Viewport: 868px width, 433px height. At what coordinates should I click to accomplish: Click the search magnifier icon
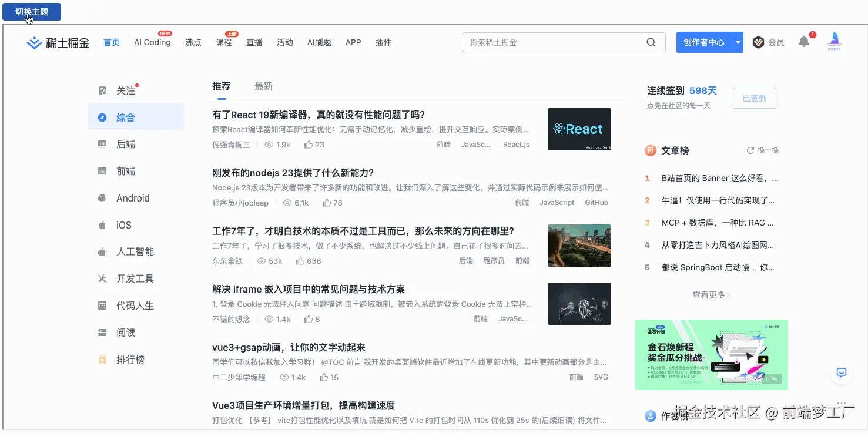651,42
